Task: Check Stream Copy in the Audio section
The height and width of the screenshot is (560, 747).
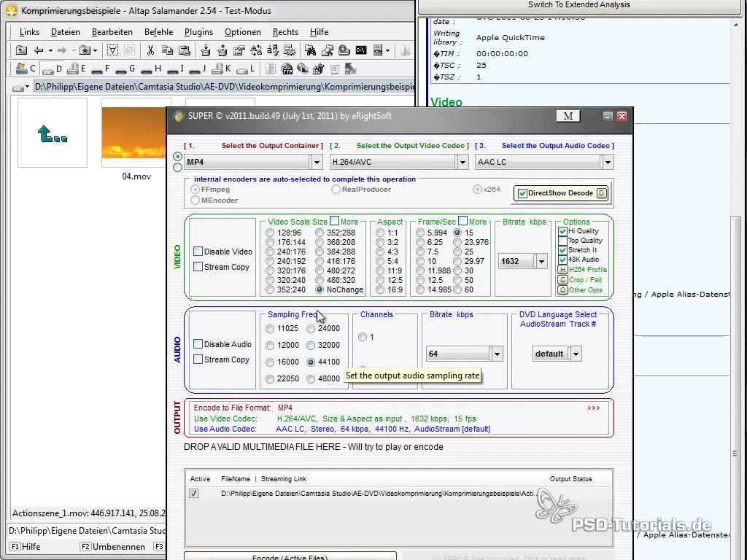Action: coord(198,359)
